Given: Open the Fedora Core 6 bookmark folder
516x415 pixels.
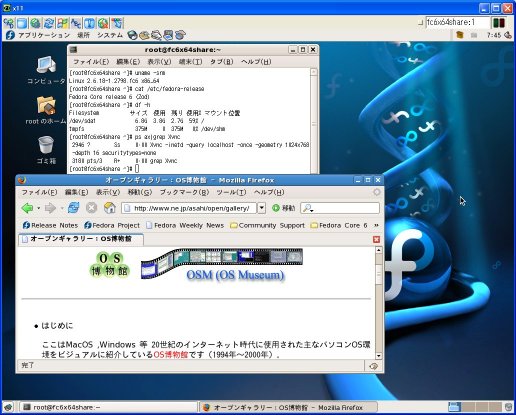Looking at the screenshot, I should click(339, 226).
